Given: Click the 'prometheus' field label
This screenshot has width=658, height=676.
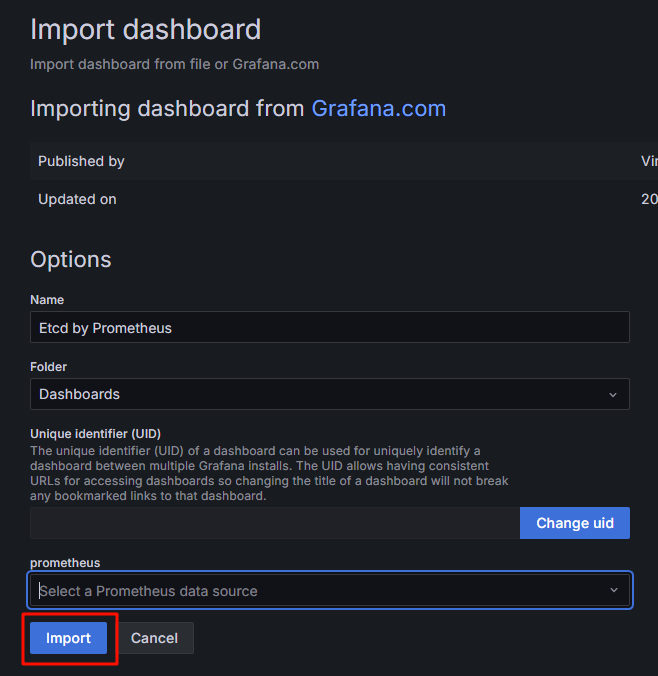Looking at the screenshot, I should coord(65,563).
